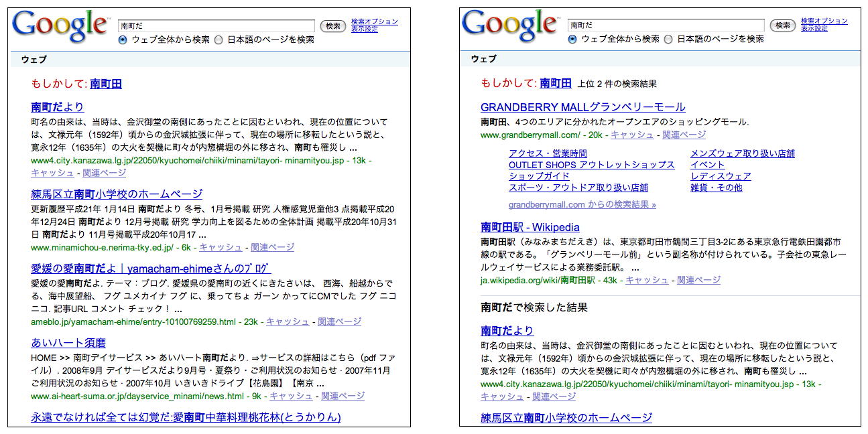The height and width of the screenshot is (434, 868).
Task: Open 永遠でなければ全ては幻覚だ result link
Action: pos(186,417)
